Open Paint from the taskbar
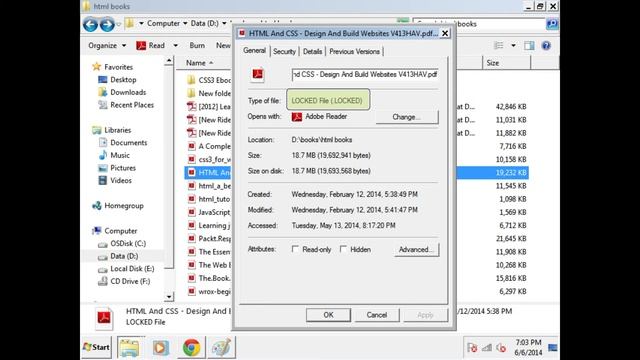640x360 pixels. click(222, 347)
